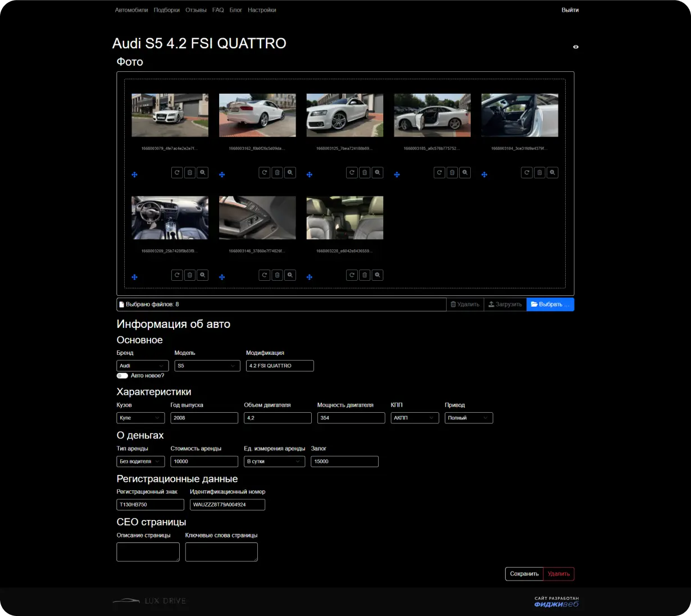Click the Загрузить upload button

coord(505,304)
